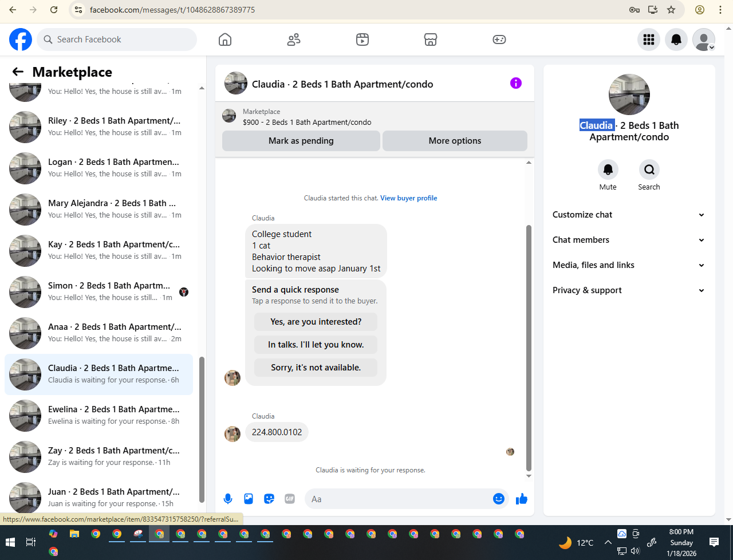This screenshot has height=560, width=733.
Task: Expand the Chat members section
Action: (x=628, y=240)
